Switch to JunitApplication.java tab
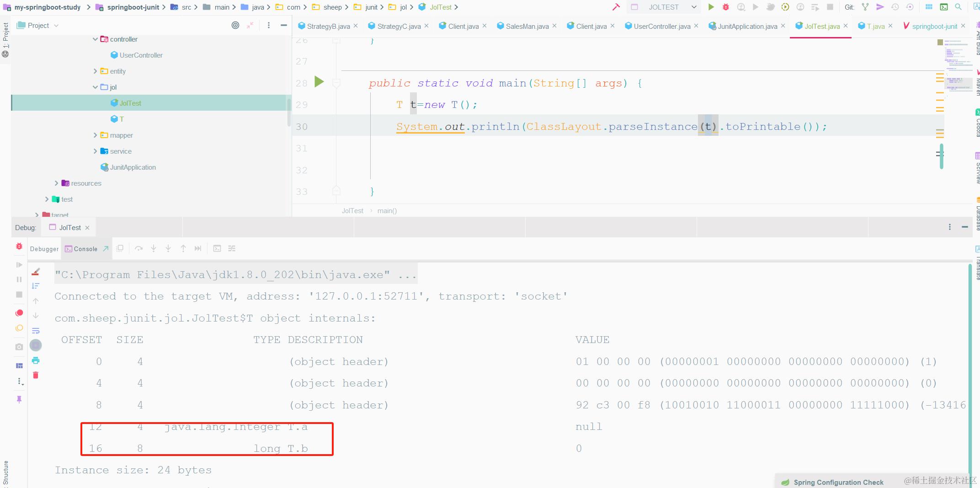 click(x=747, y=26)
